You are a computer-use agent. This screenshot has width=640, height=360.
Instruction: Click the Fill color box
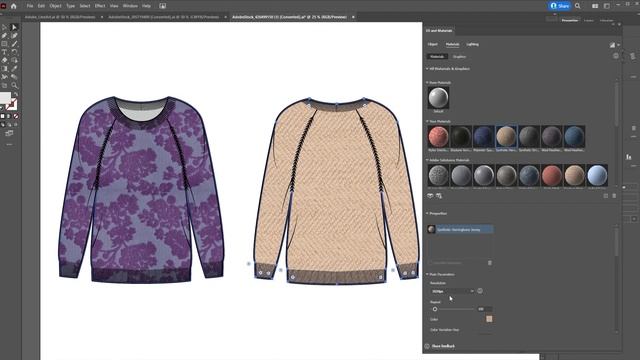[5, 98]
